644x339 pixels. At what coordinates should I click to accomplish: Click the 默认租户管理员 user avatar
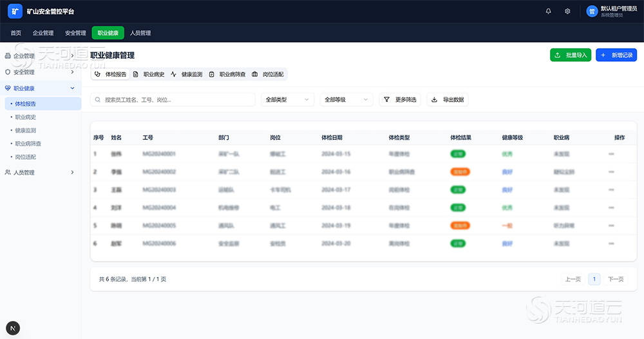click(x=592, y=12)
